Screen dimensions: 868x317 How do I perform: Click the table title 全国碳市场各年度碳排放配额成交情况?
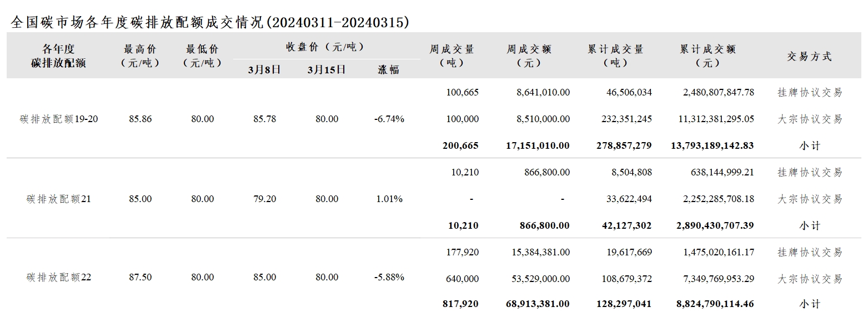pos(138,22)
